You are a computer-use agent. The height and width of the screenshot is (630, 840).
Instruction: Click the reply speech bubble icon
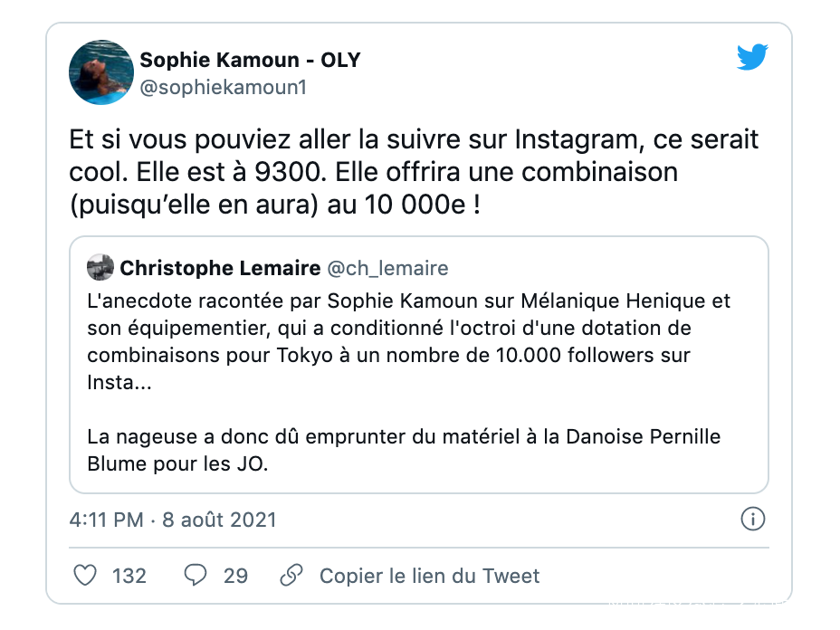[x=196, y=576]
